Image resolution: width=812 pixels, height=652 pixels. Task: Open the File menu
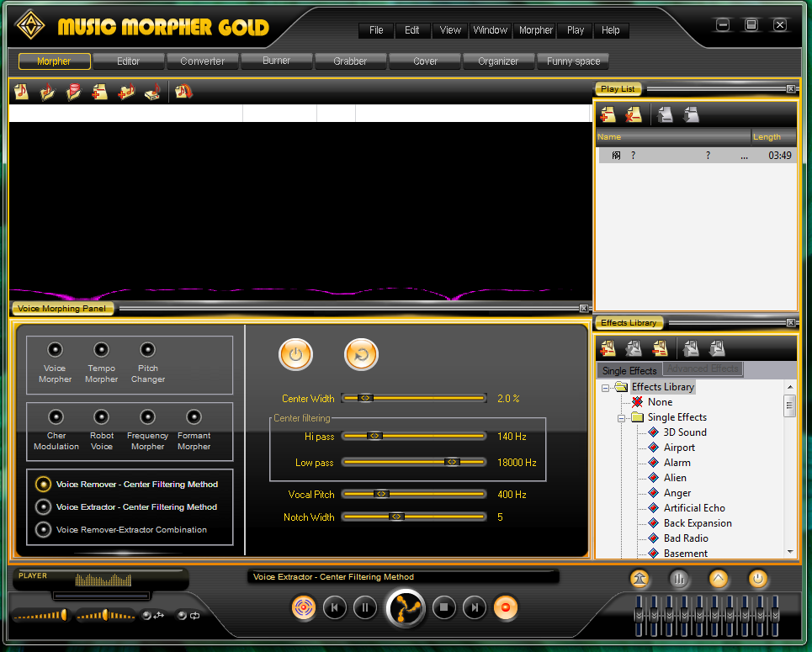coord(376,30)
